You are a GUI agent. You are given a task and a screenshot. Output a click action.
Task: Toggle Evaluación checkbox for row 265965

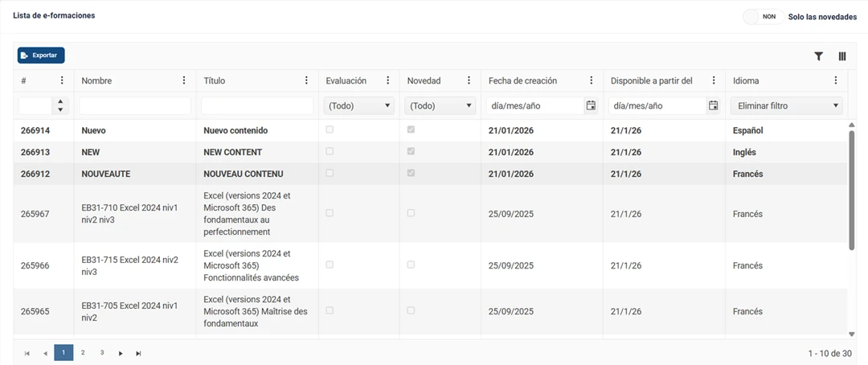click(x=330, y=310)
